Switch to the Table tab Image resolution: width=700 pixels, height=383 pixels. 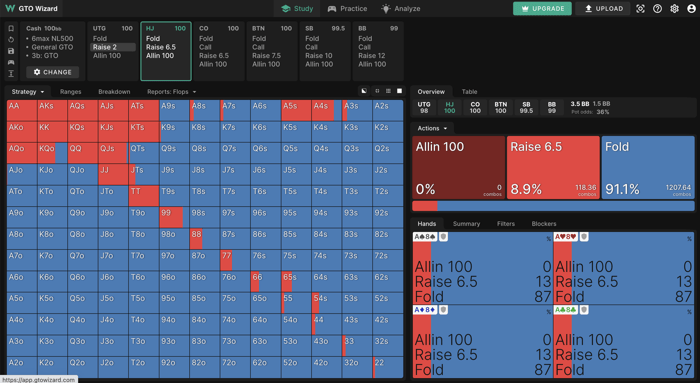[x=469, y=92]
